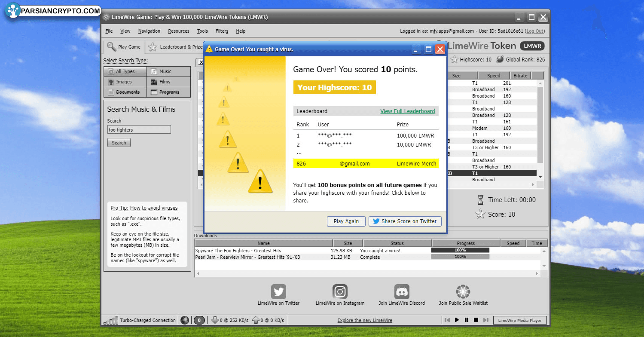This screenshot has width=644, height=337.
Task: Sort Downloads list by Time column
Action: tap(537, 243)
